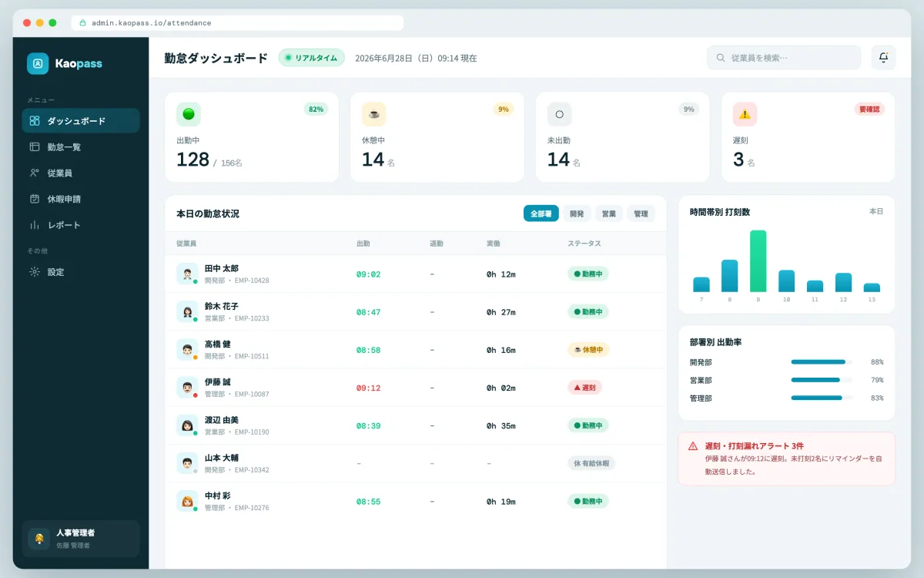Click the bar for hour 8
The image size is (924, 578).
click(x=729, y=276)
